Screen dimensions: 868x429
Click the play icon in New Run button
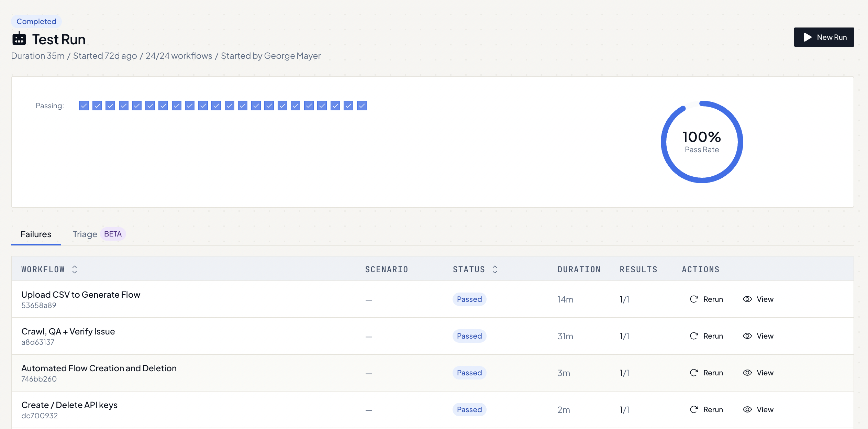tap(808, 37)
